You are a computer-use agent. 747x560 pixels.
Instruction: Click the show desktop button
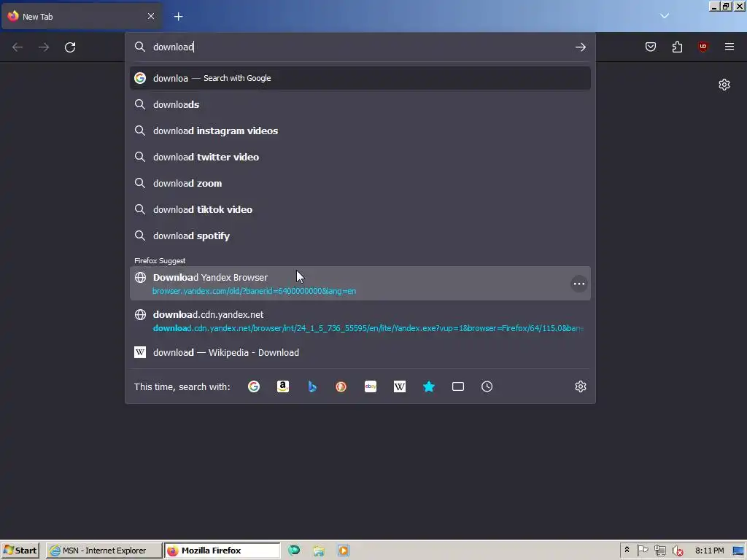pos(739,551)
